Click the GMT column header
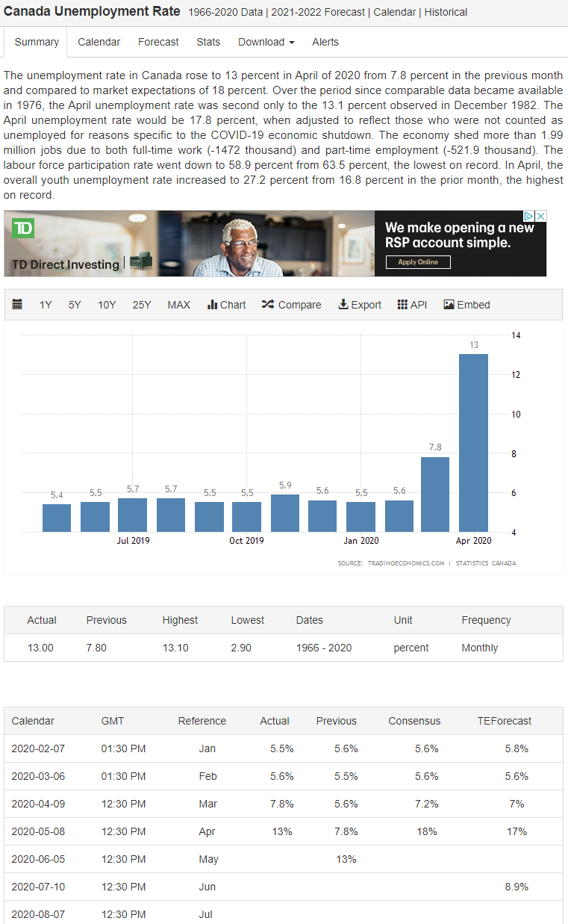Image resolution: width=568 pixels, height=924 pixels. [x=113, y=721]
